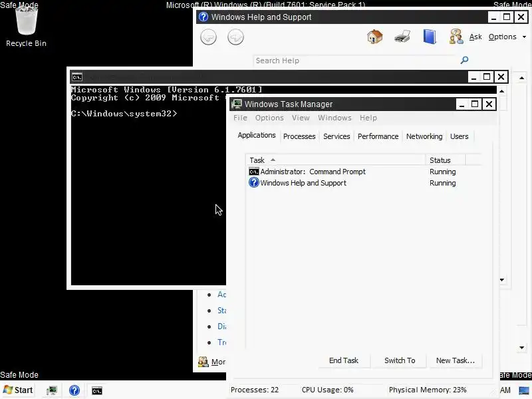Switch to Task Manager taskbar button
This screenshot has height=399, width=532.
(x=52, y=390)
